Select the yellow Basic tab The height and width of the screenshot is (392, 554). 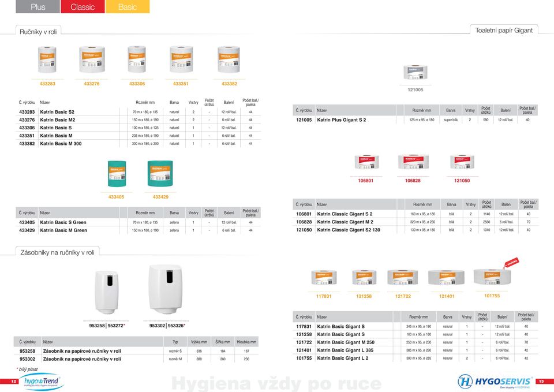tap(128, 6)
